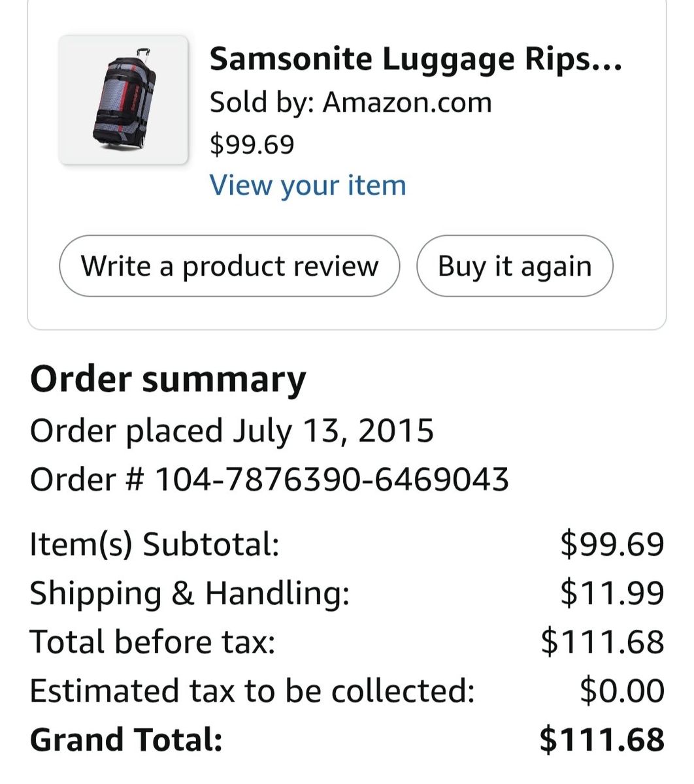Select the bold Grand Total amount
This screenshot has width=694, height=784.
[602, 740]
